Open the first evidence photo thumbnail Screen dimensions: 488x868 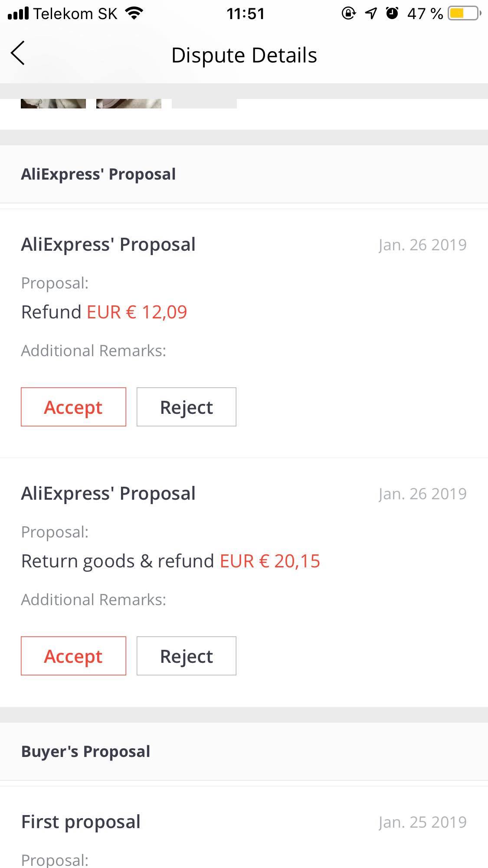pyautogui.click(x=53, y=104)
